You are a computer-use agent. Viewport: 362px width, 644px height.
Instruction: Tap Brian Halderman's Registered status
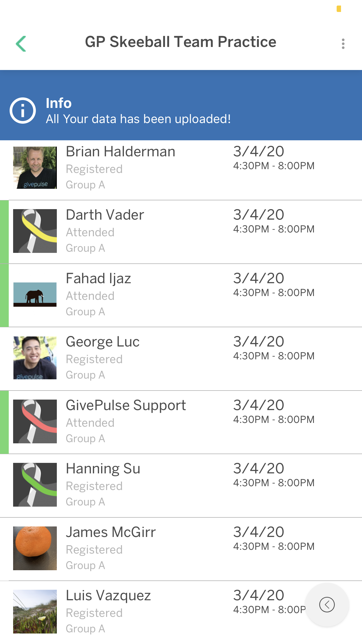94,169
